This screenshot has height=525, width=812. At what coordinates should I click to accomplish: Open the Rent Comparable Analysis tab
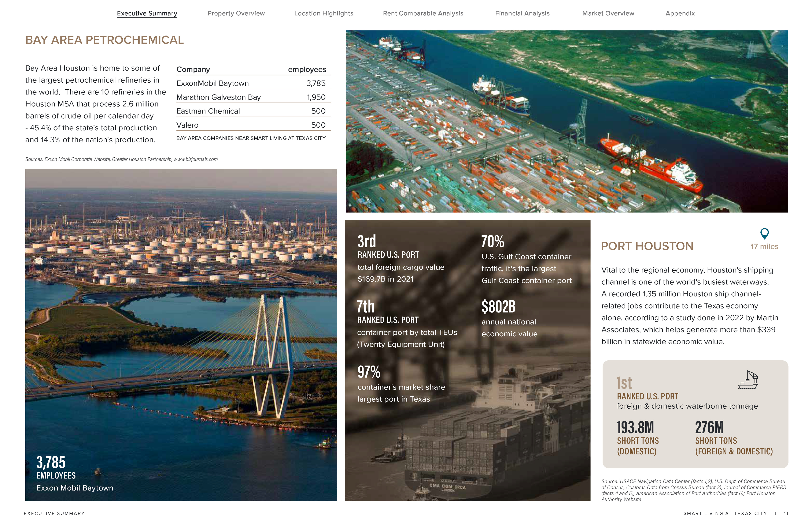tap(423, 13)
